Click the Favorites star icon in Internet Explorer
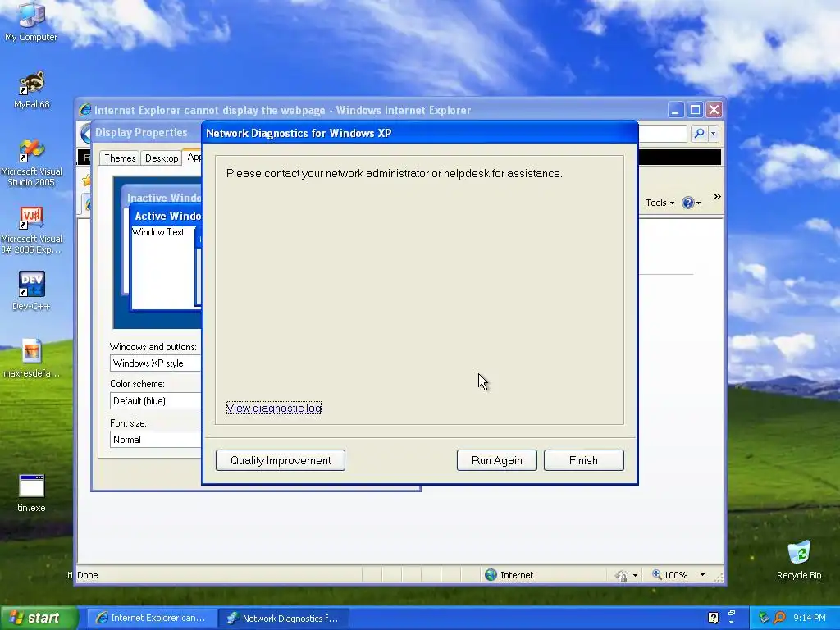 [85, 180]
